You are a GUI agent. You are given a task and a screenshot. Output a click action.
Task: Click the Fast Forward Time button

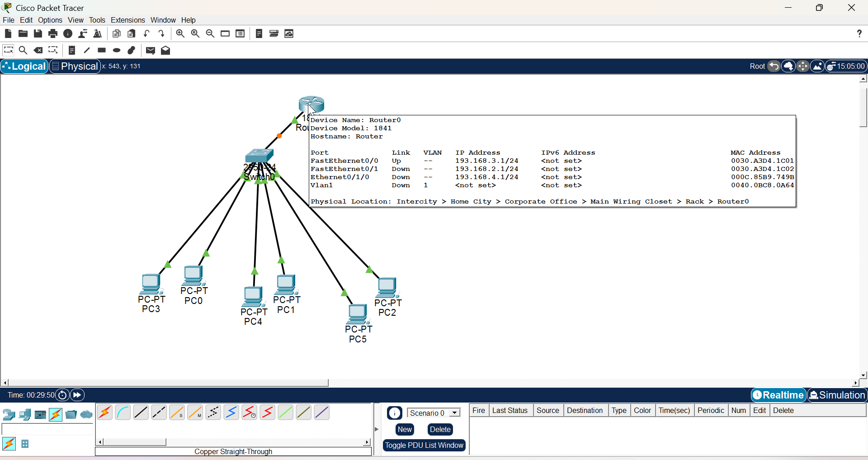(x=77, y=395)
